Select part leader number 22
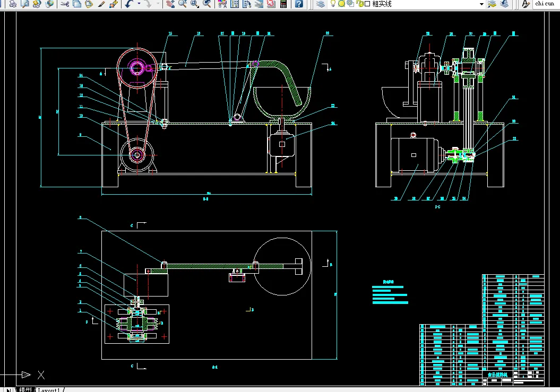The height and width of the screenshot is (392, 560). pos(327,33)
